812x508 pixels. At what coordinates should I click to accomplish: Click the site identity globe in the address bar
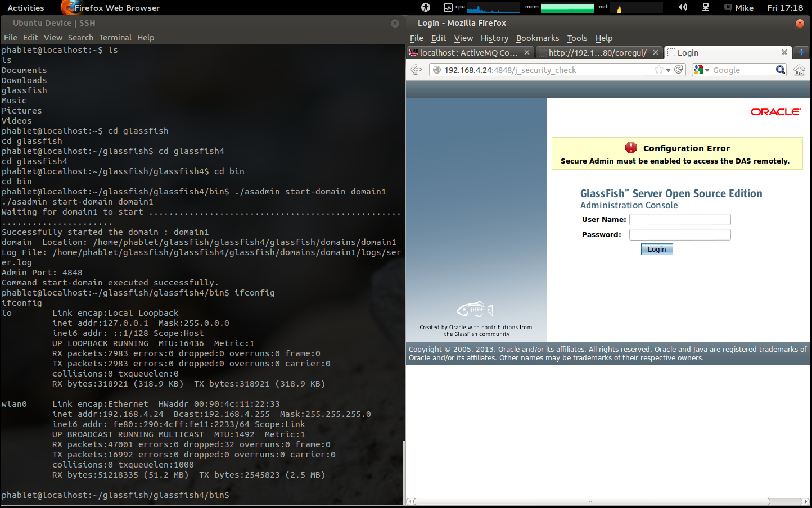[x=436, y=70]
